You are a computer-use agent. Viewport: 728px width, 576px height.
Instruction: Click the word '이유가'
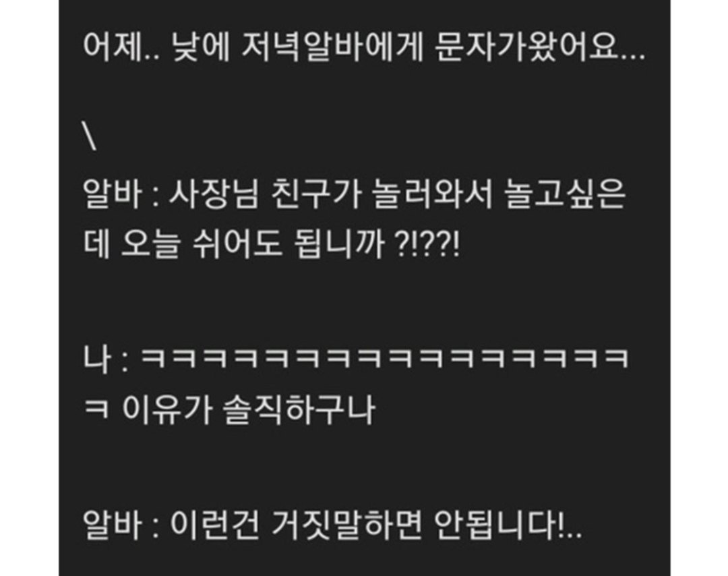point(168,409)
